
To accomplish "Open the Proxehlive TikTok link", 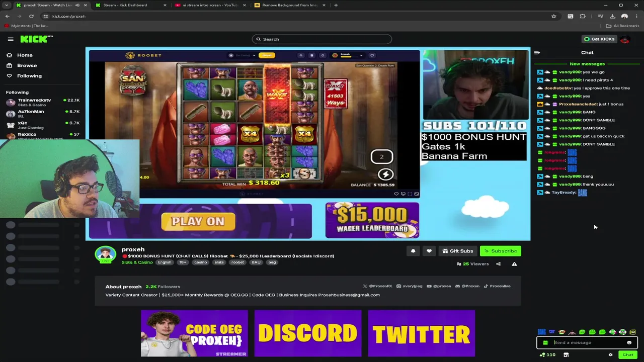I will click(497, 286).
